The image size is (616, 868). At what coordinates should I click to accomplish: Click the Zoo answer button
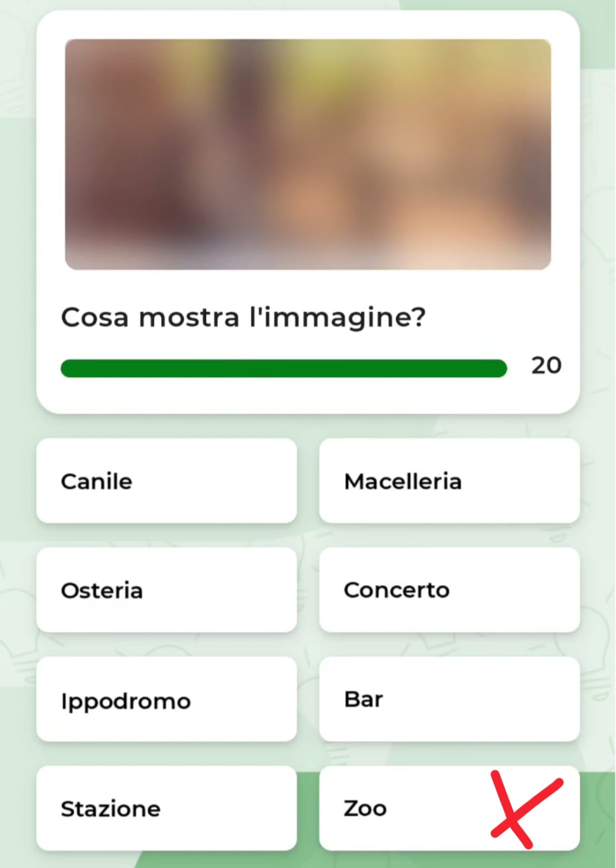(x=402, y=808)
